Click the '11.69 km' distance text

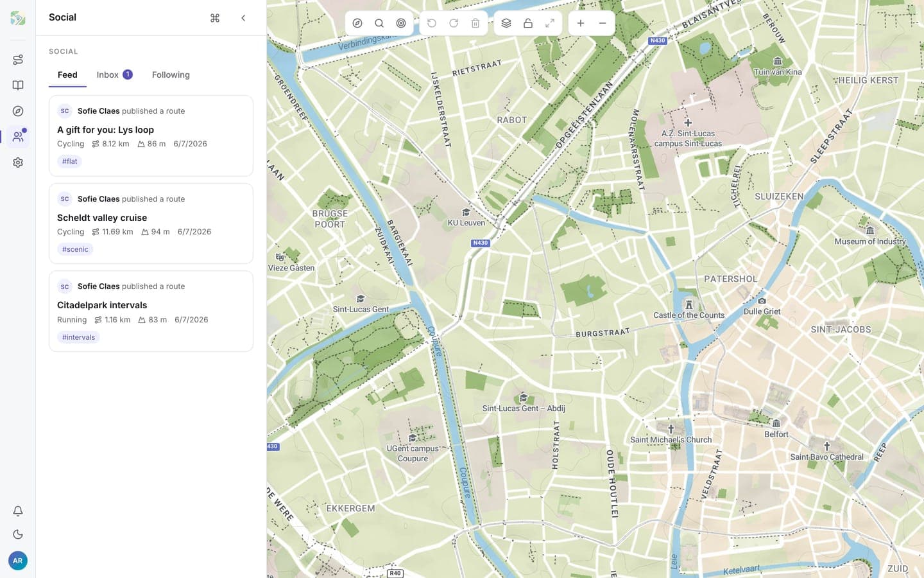pyautogui.click(x=117, y=232)
